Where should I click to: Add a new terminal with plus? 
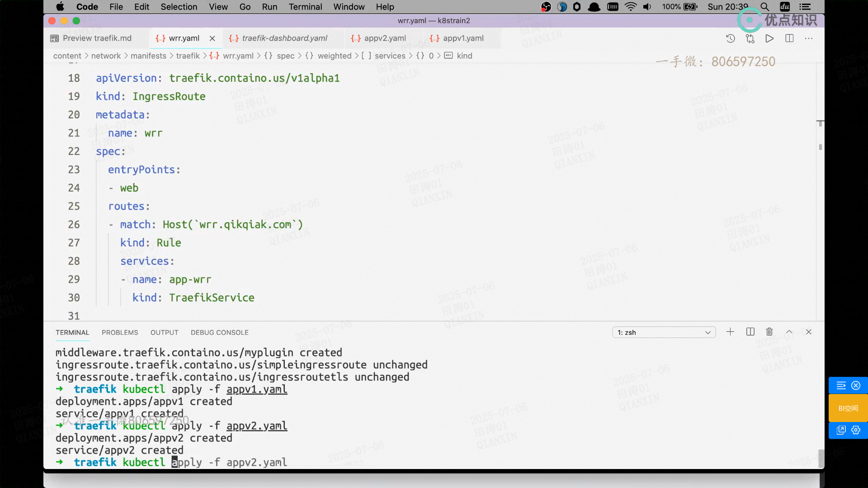730,332
